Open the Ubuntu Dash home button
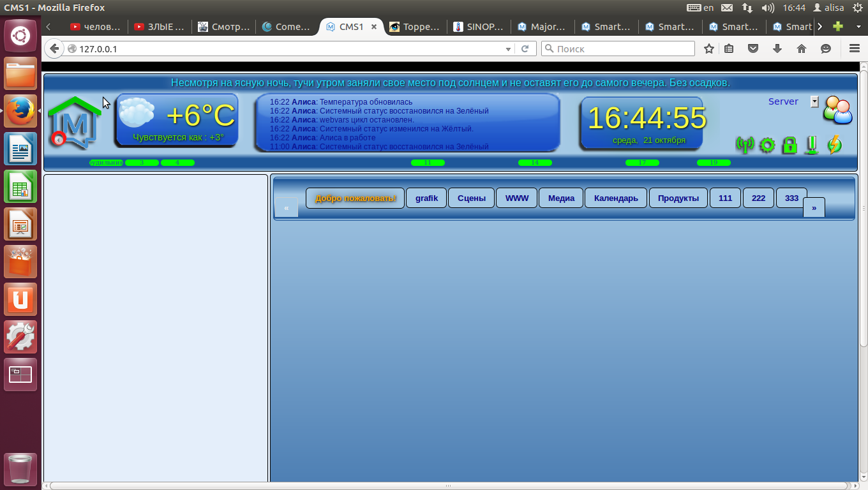Viewport: 868px width, 490px height. coord(20,35)
